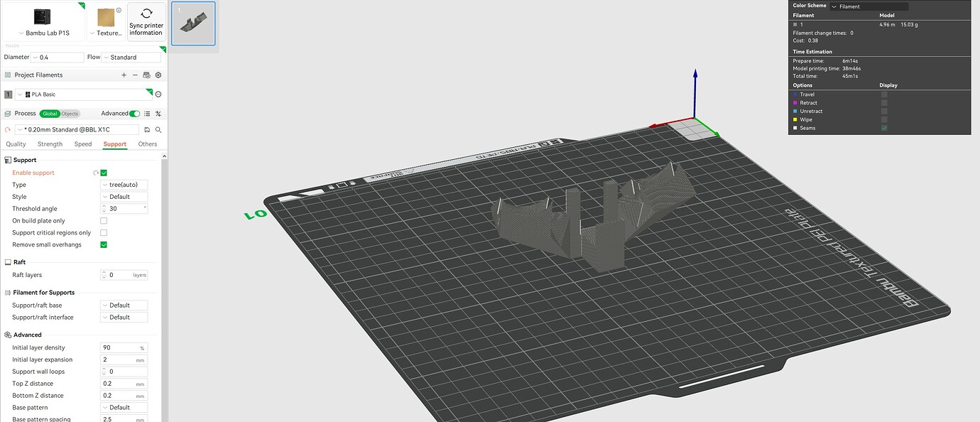Select the Objects process scope
980x422 pixels.
click(x=70, y=114)
